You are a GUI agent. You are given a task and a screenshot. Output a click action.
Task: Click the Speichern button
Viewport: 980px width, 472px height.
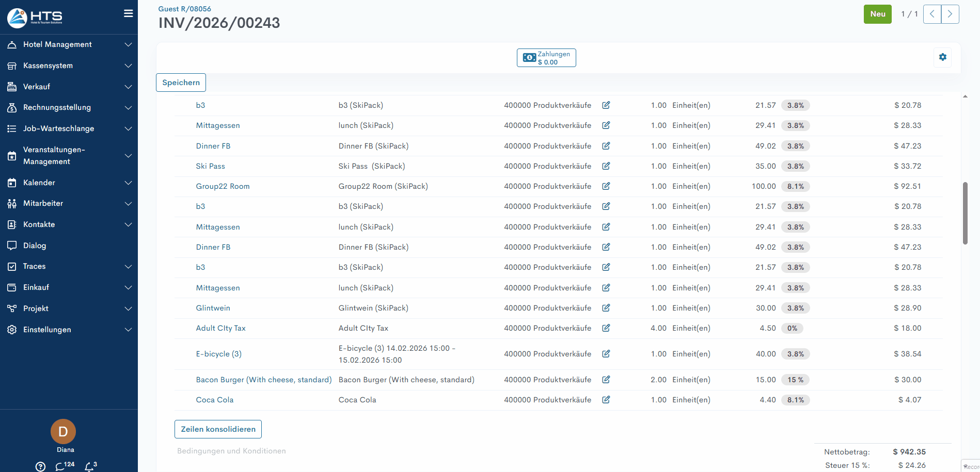coord(181,83)
